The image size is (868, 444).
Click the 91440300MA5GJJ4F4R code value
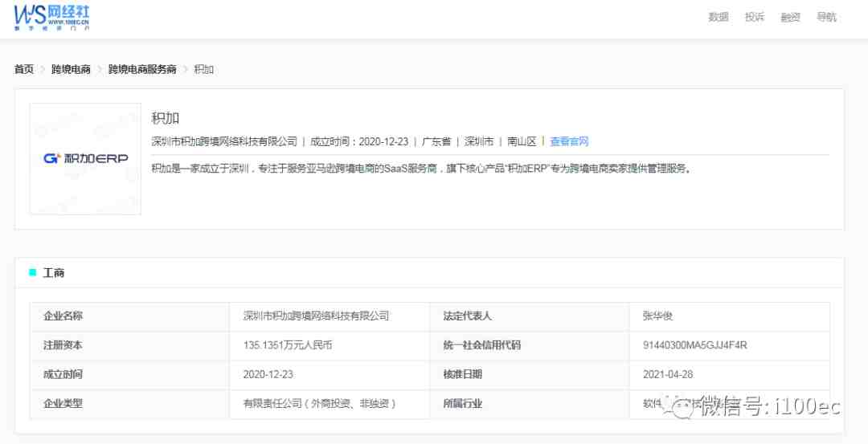[x=694, y=345]
